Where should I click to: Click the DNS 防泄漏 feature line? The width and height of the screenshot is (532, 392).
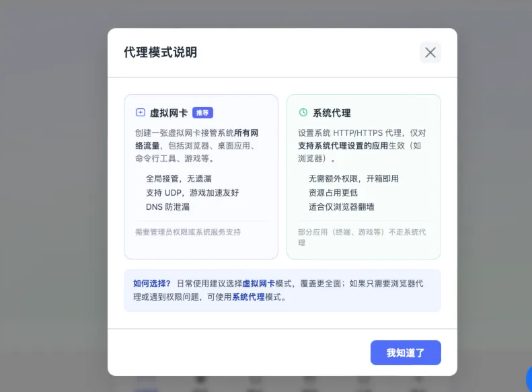167,207
